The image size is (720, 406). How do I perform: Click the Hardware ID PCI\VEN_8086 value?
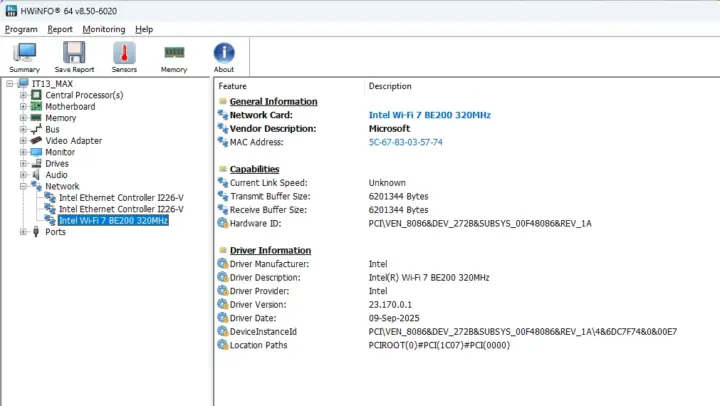coord(480,223)
